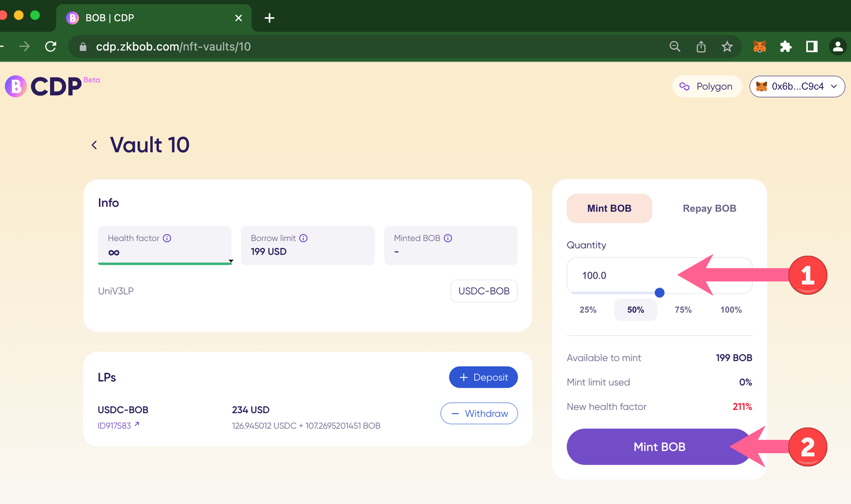Open the ID917583 external link
The width and height of the screenshot is (851, 504).
(119, 425)
